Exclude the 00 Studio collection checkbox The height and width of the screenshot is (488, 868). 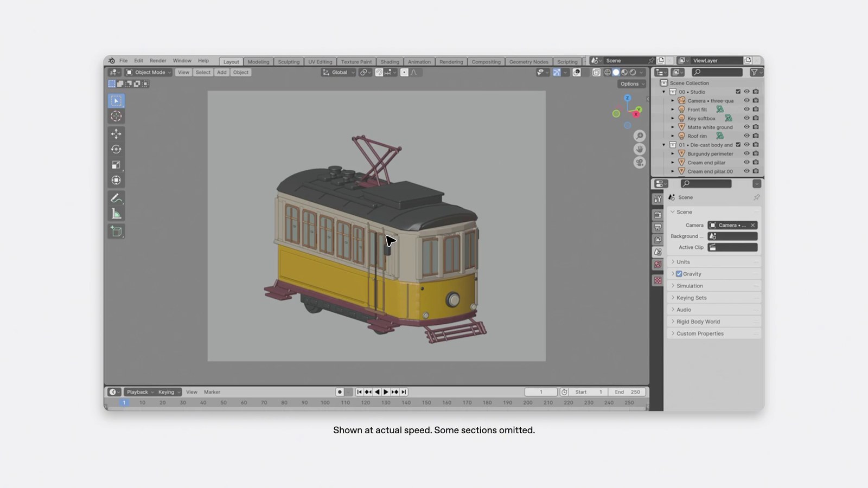point(738,92)
